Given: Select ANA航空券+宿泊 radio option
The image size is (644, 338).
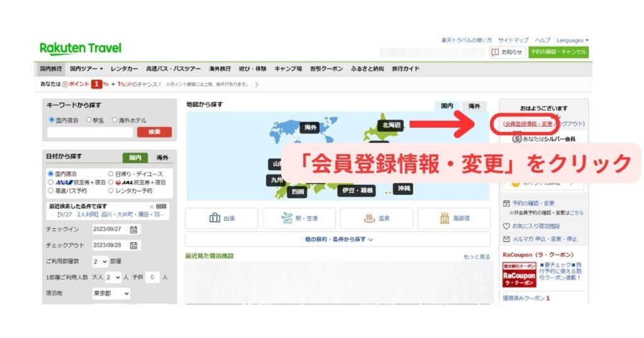Looking at the screenshot, I should coord(50,182).
